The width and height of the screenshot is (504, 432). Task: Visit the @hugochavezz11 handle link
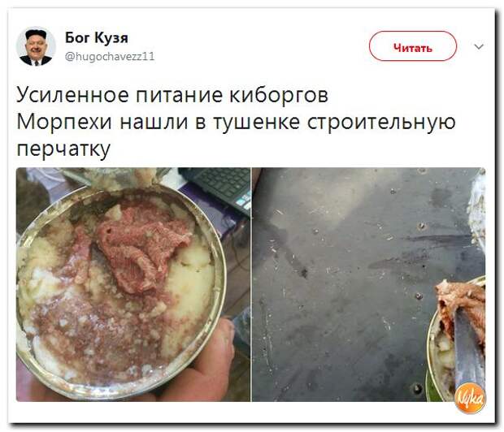[x=110, y=57]
